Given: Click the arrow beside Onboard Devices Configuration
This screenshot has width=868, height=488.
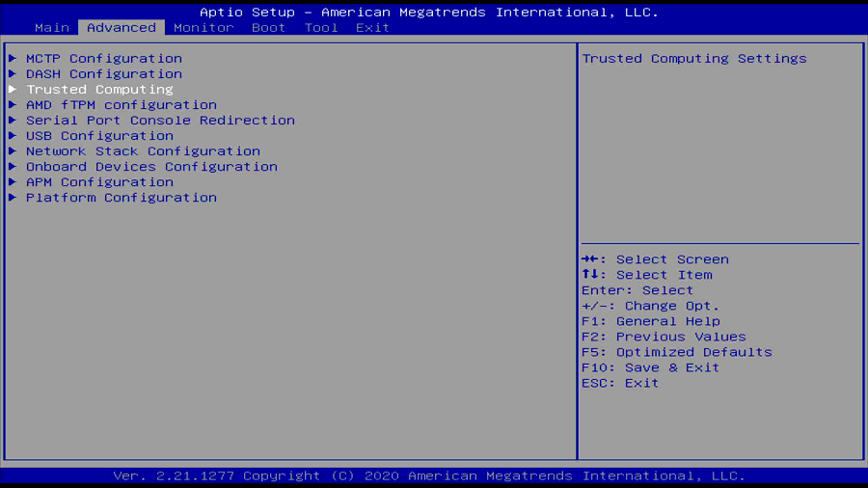Looking at the screenshot, I should tap(13, 167).
